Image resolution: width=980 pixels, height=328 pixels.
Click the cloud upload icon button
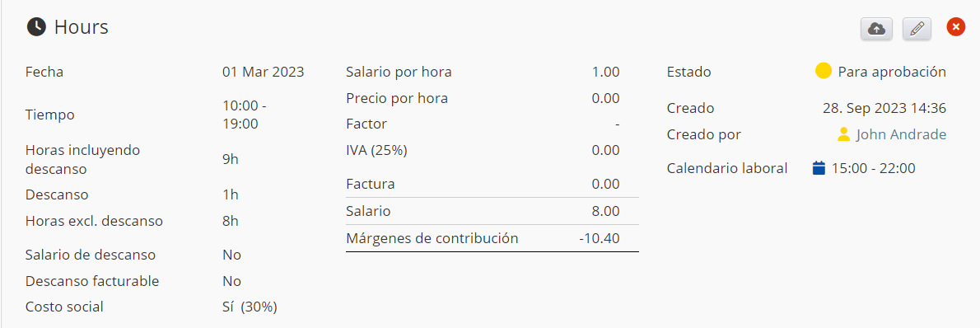877,29
